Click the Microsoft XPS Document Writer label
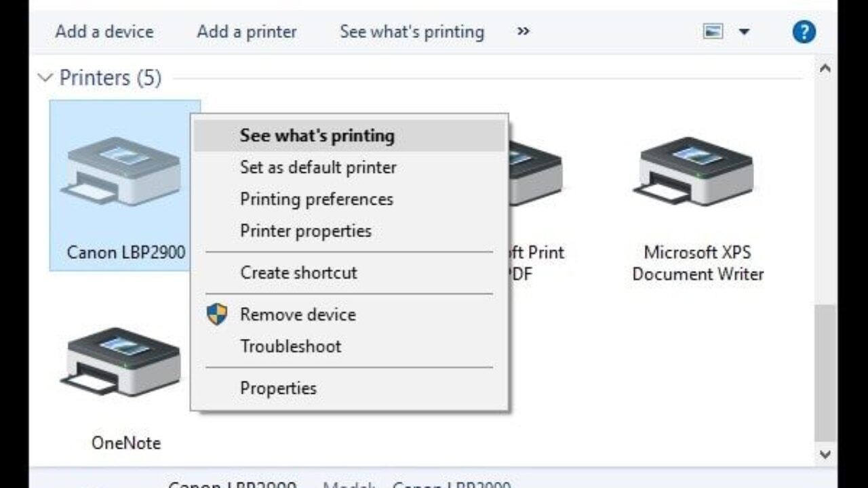The width and height of the screenshot is (868, 488). 698,263
